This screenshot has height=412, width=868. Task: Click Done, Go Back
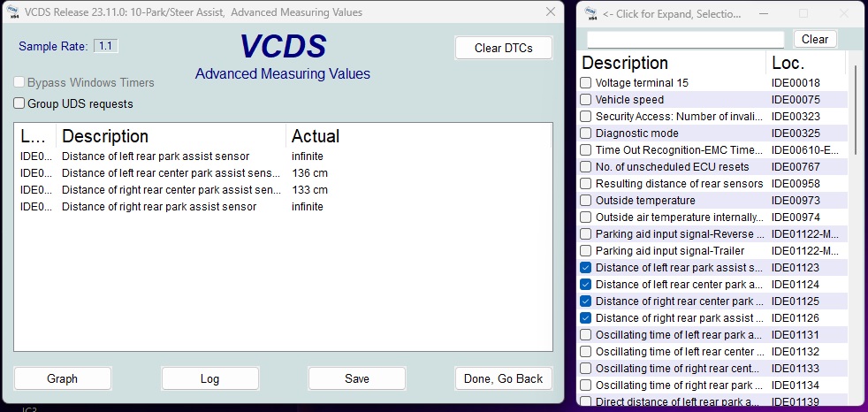pos(503,378)
